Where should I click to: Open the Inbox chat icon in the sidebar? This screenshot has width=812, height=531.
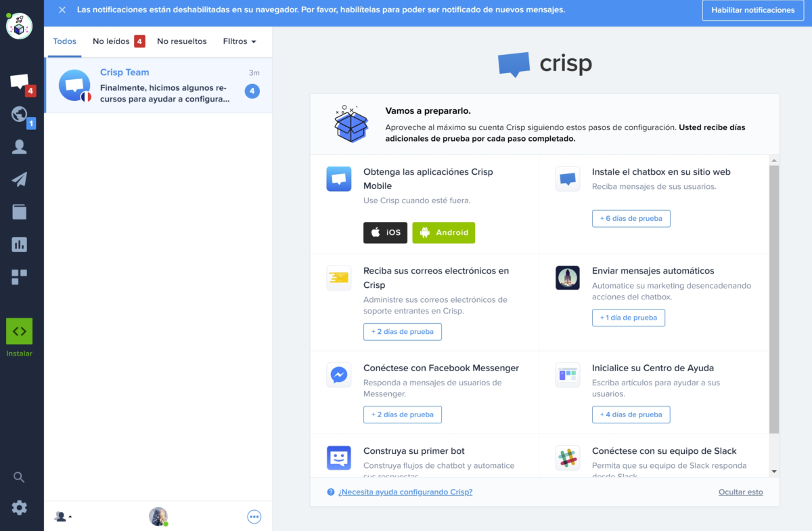pos(20,83)
